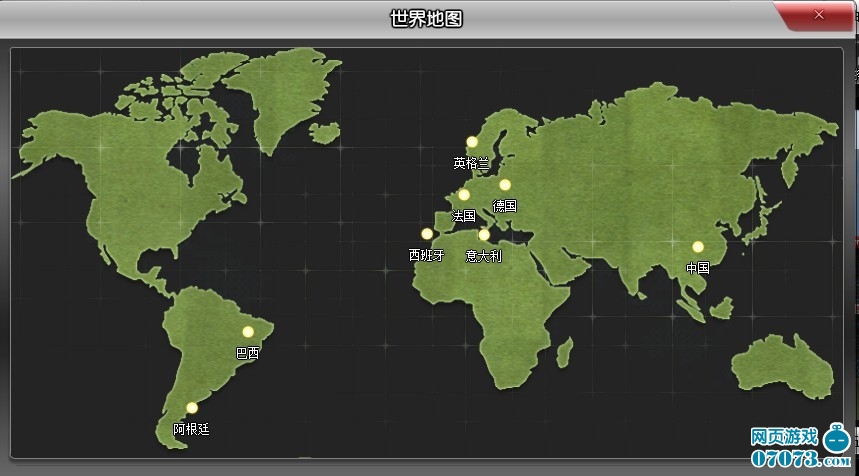Click the 德国 text label
Screen dimensions: 859x476
(x=505, y=206)
